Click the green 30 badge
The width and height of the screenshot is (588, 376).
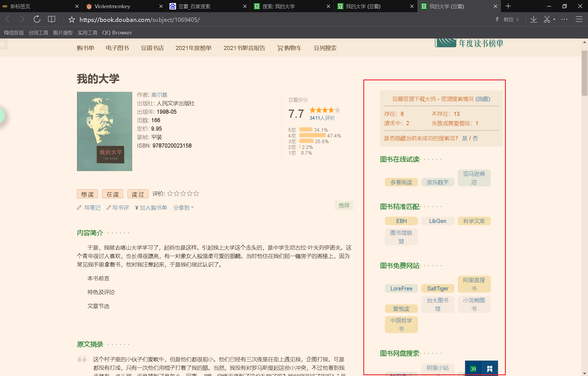point(473,369)
